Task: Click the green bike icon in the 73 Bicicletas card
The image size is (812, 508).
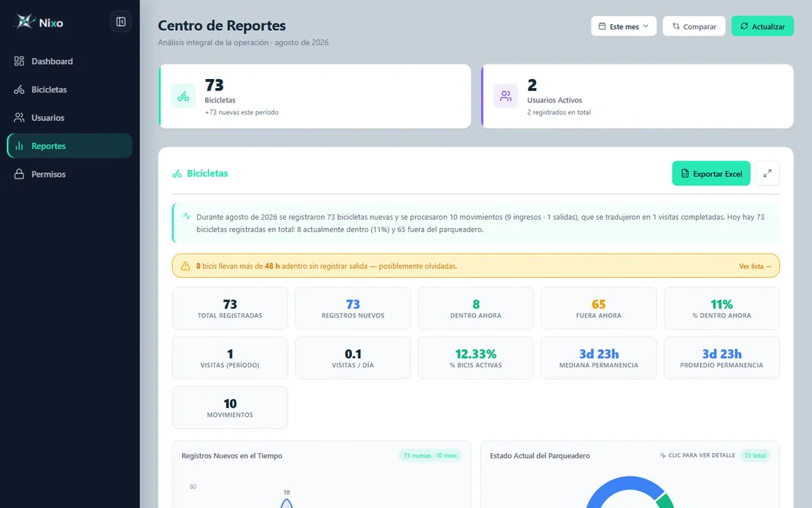Action: click(x=183, y=96)
